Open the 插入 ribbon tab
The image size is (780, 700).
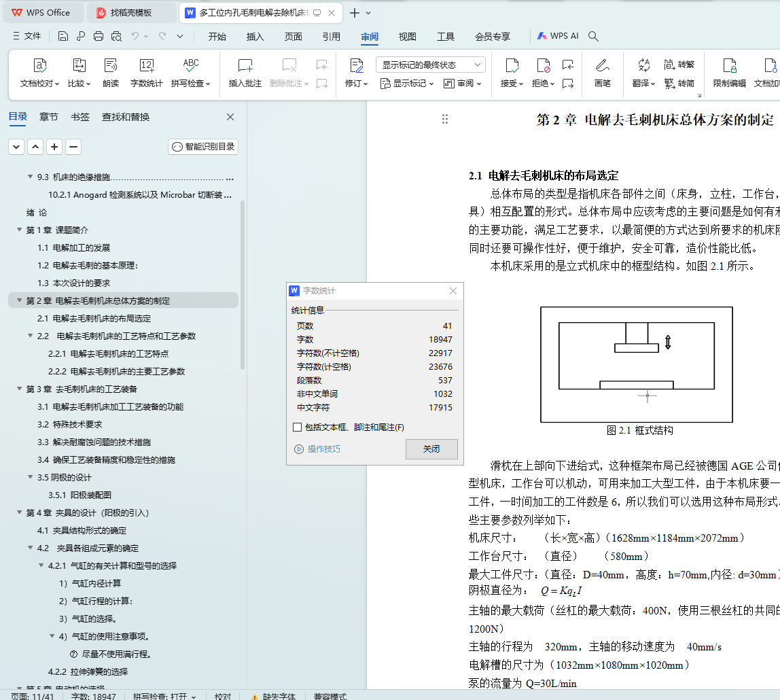pos(255,36)
